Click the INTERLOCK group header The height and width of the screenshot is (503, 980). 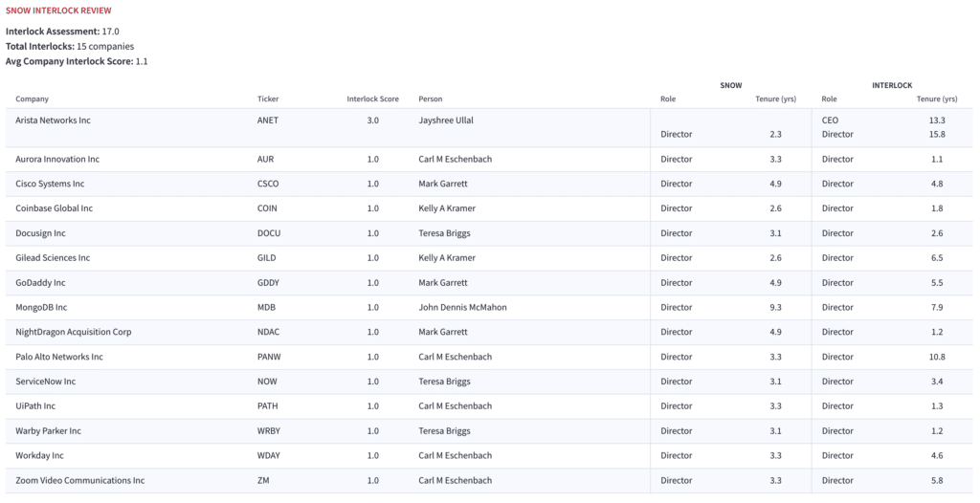point(892,85)
